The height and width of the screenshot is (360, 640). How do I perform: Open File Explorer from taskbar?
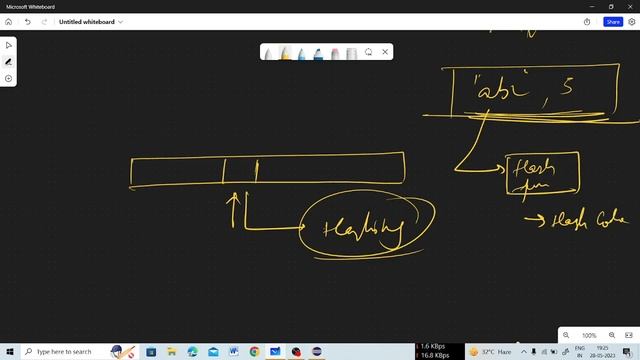point(172,351)
